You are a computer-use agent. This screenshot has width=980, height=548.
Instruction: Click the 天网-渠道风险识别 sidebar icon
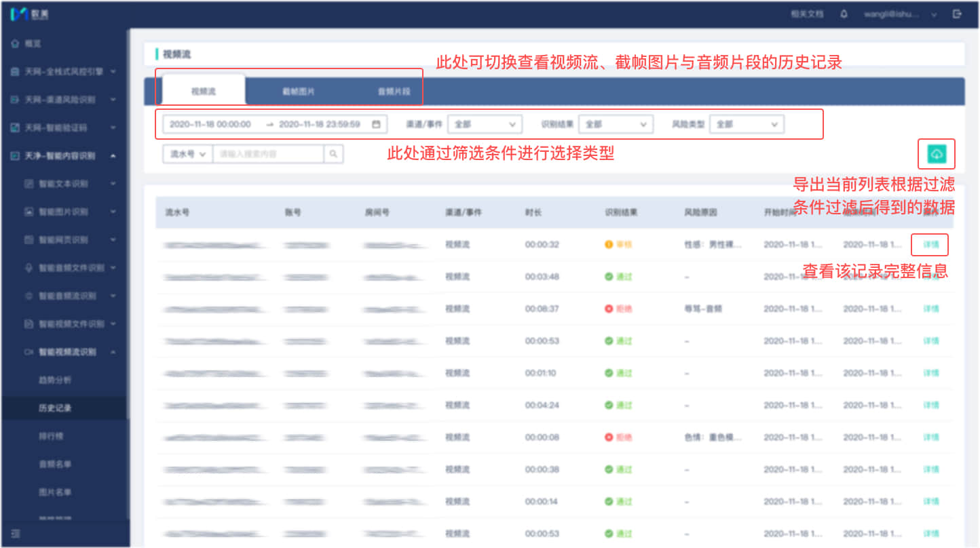pyautogui.click(x=15, y=100)
